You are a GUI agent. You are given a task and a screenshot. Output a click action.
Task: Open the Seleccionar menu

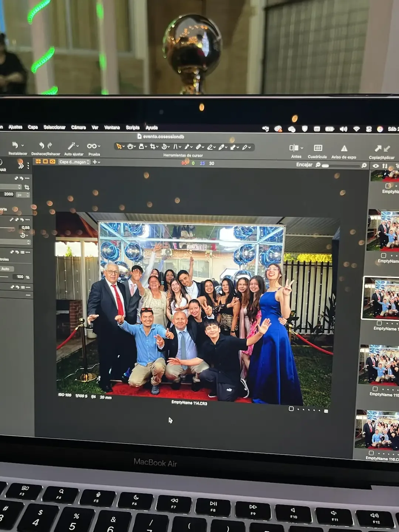click(x=54, y=127)
